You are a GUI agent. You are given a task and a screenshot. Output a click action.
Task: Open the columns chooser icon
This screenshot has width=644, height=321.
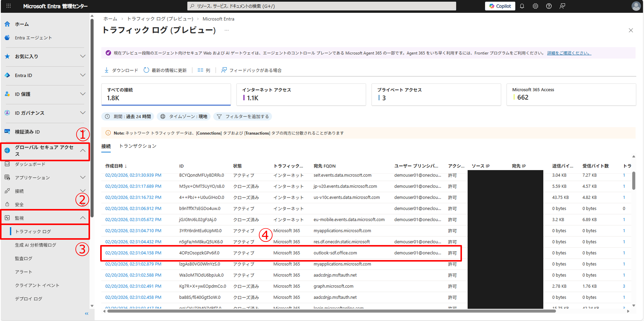pos(200,70)
